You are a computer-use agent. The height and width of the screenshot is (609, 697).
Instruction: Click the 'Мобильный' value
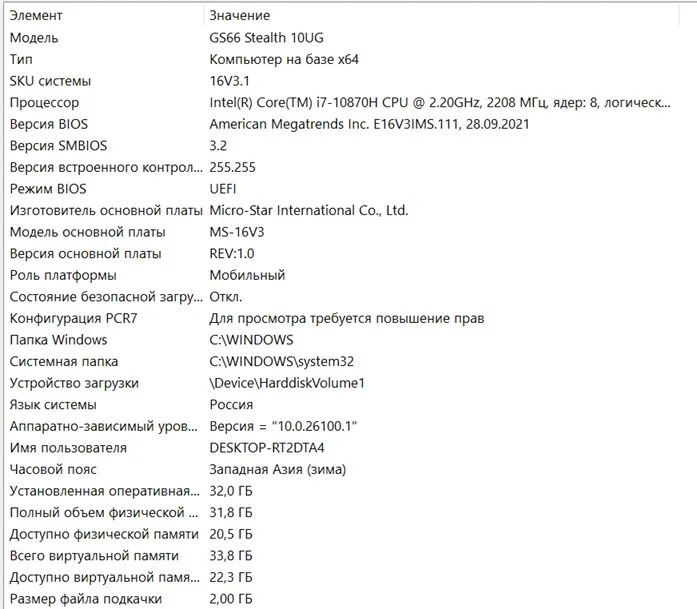click(247, 276)
